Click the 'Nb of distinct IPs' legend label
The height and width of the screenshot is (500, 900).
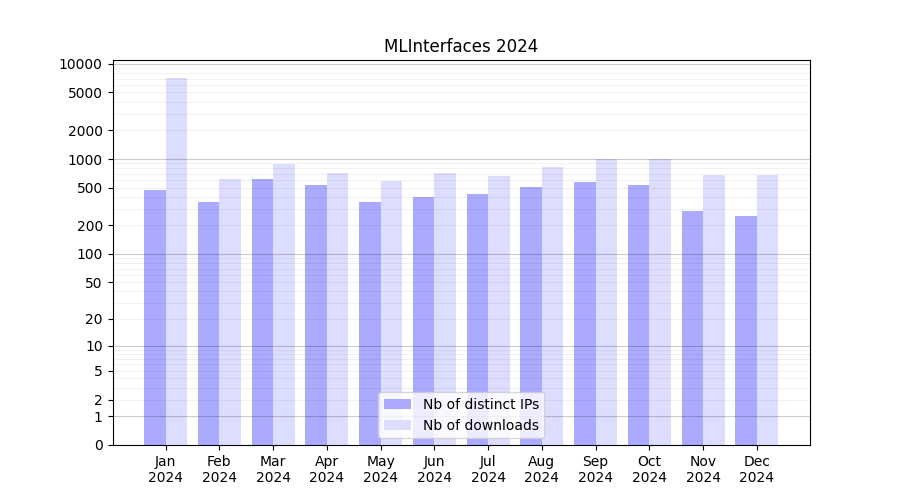(x=480, y=404)
